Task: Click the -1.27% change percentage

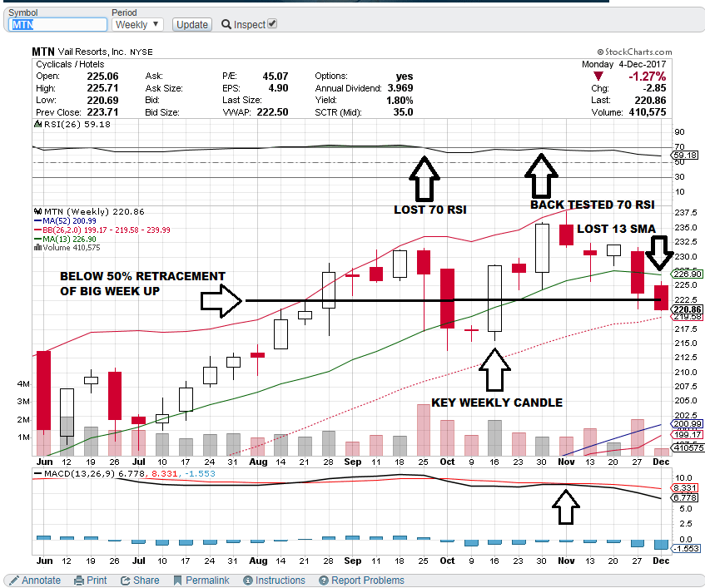Action: coord(647,76)
